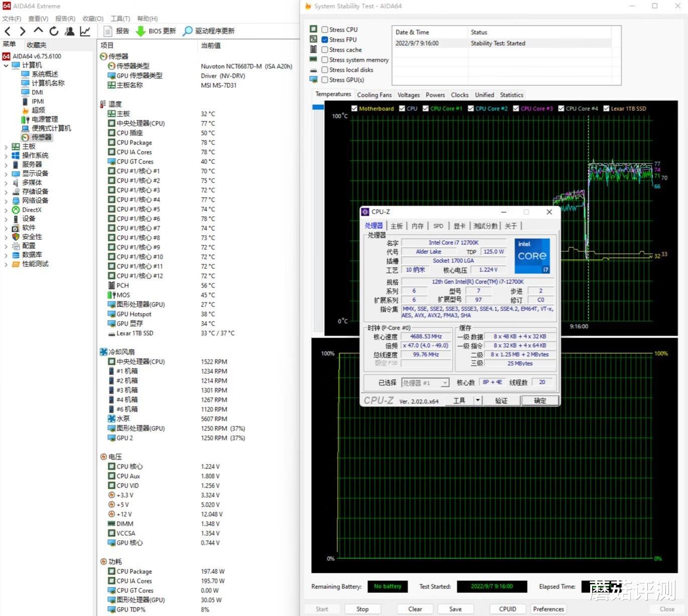
Task: Click the green BIOS update arrow icon
Action: click(141, 31)
